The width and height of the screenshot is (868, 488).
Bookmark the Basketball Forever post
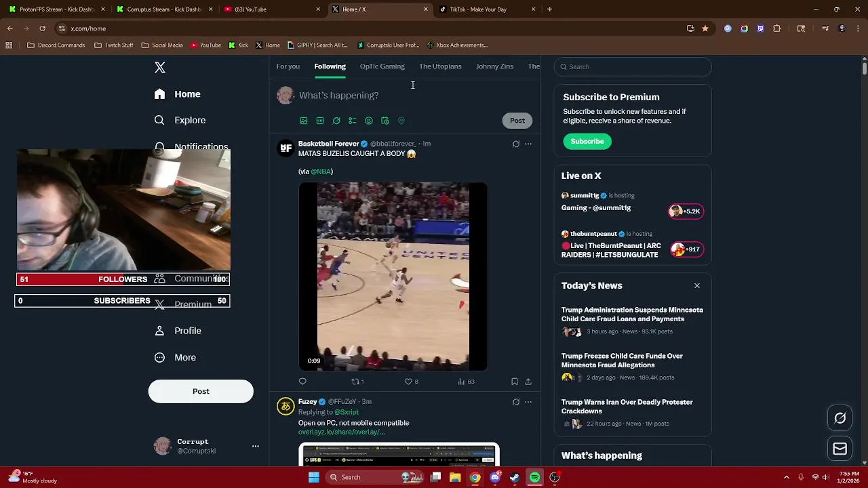pos(515,382)
